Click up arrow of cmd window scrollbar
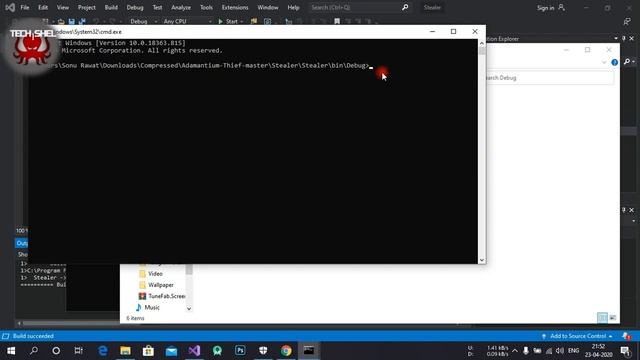 coord(482,43)
